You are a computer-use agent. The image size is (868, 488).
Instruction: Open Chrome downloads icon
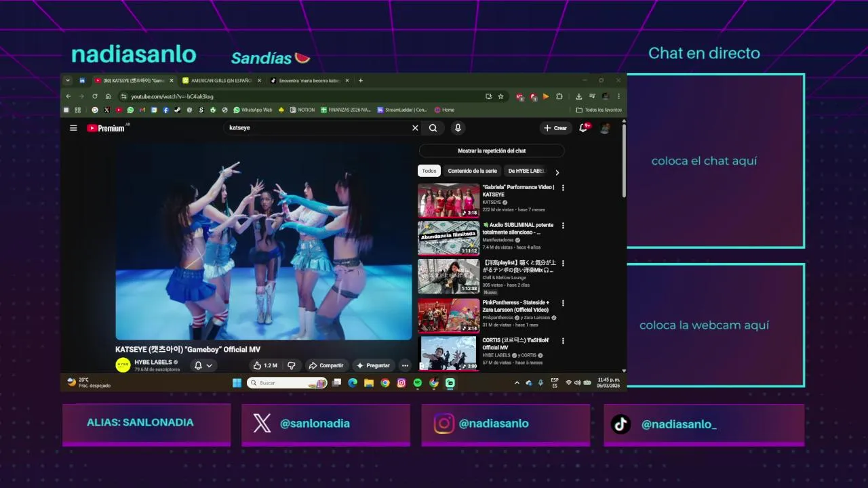578,96
